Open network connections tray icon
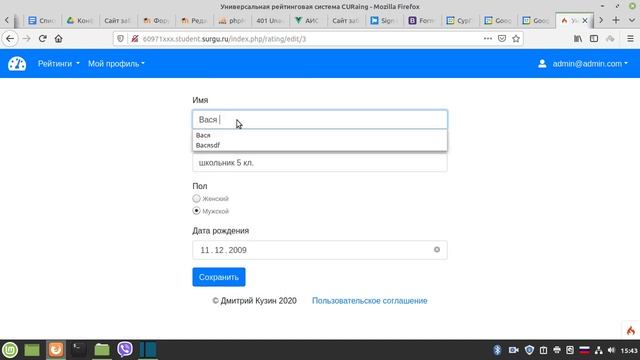 598,350
